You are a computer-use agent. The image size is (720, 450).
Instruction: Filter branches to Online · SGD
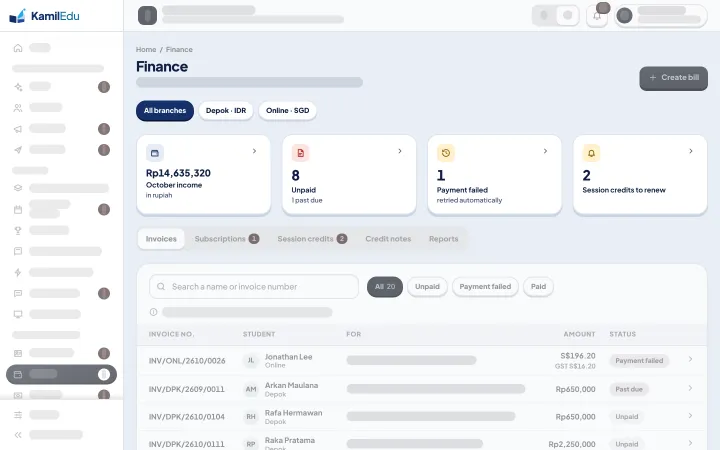point(287,111)
